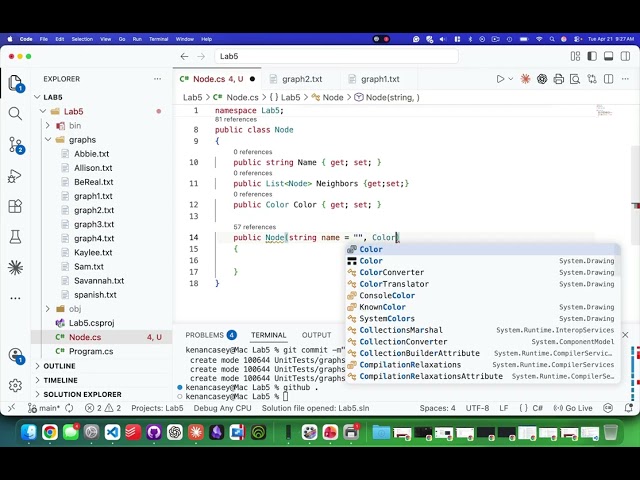Expand the SOLUTION EXPLORER section
The height and width of the screenshot is (480, 640).
pos(82,394)
